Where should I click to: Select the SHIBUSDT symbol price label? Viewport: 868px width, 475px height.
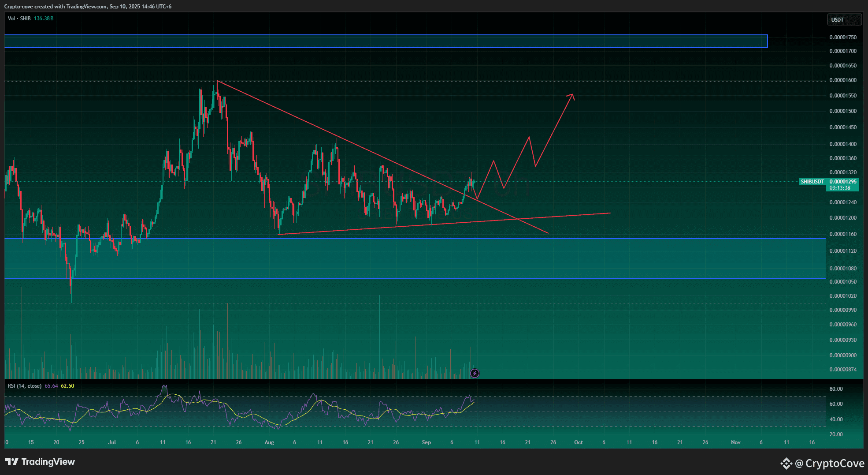(x=812, y=181)
